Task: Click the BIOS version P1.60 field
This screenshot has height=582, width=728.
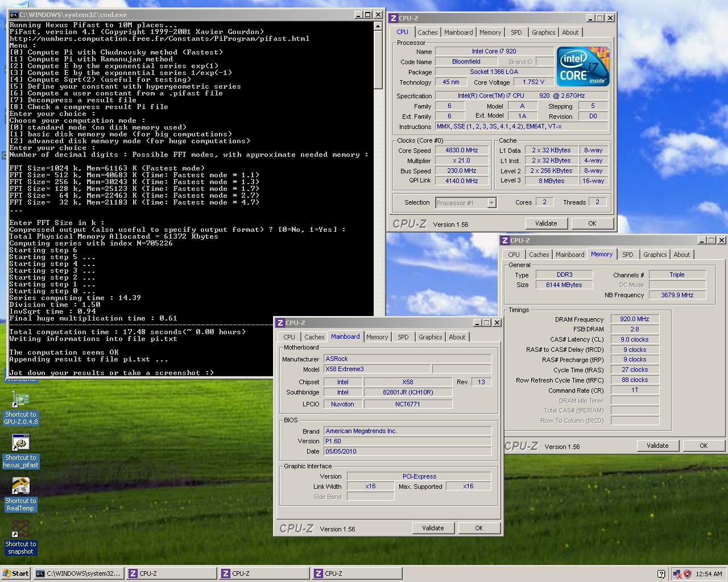Action: [407, 441]
